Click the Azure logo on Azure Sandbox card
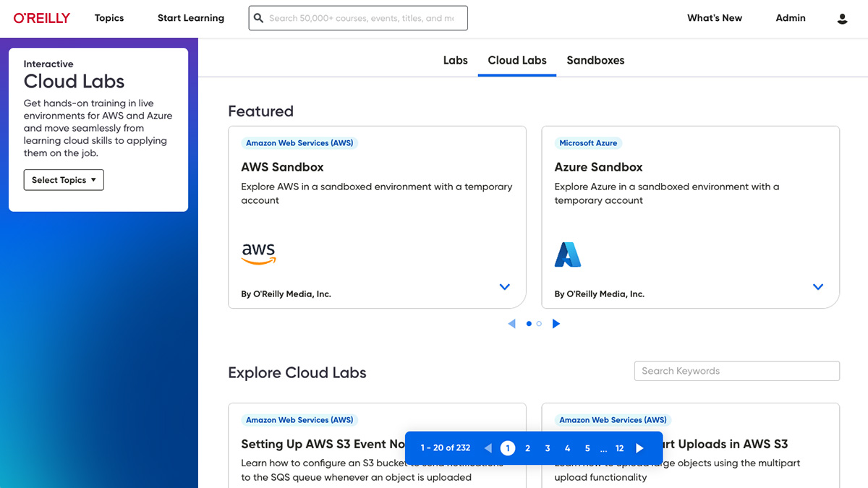The width and height of the screenshot is (868, 488). [x=568, y=254]
